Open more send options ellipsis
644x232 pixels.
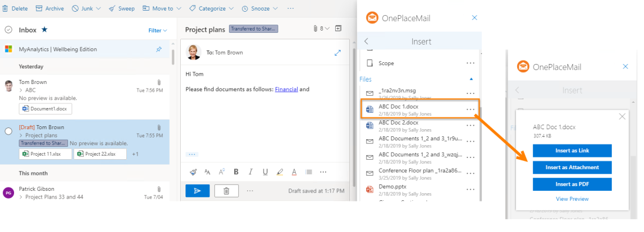(250, 191)
